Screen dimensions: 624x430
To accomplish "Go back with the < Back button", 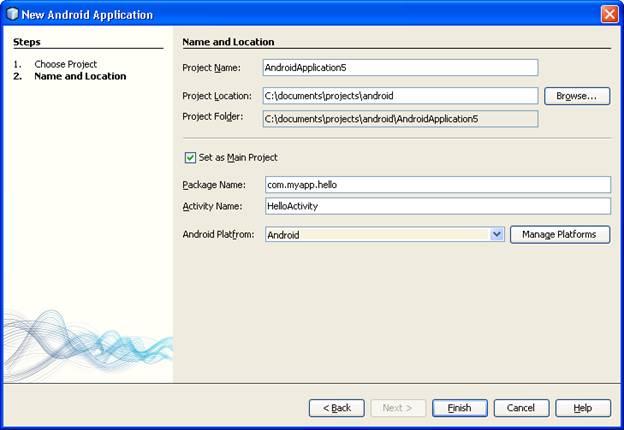I will tap(337, 408).
